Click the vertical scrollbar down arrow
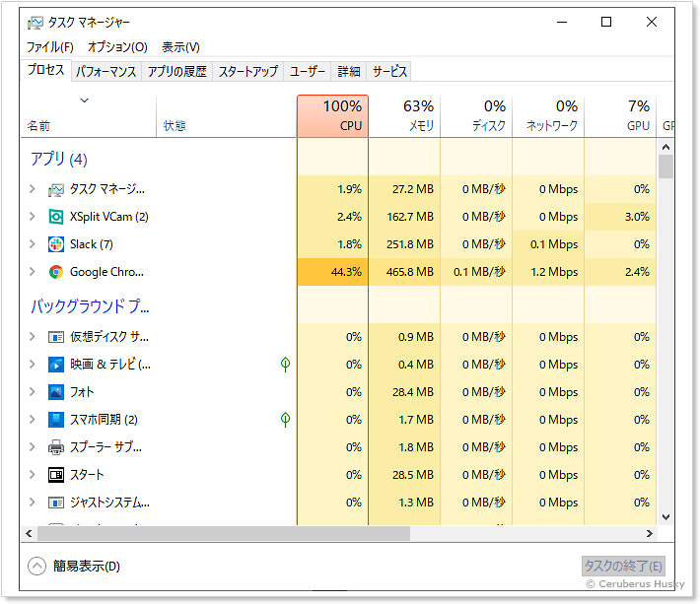700x604 pixels. [x=665, y=517]
